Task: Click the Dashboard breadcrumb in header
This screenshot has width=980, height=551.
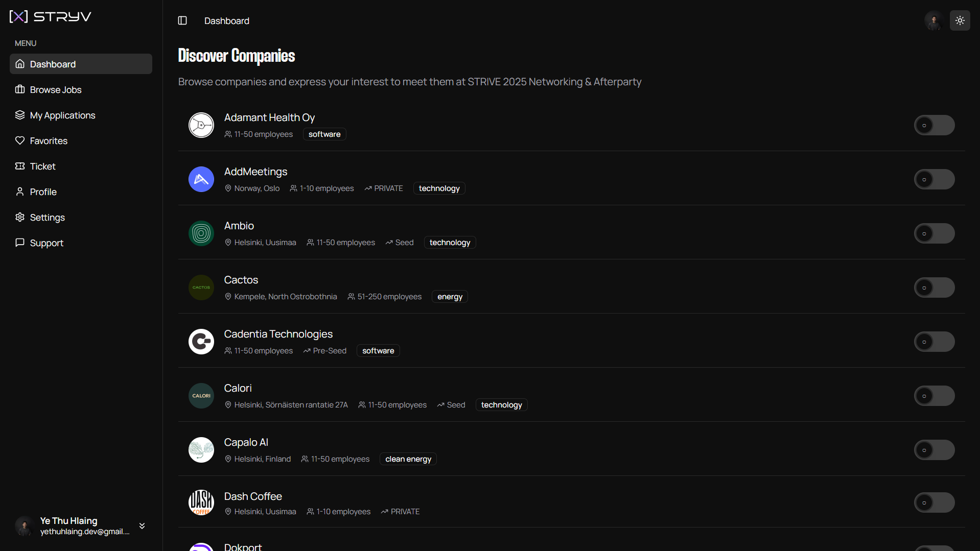Action: coord(227,21)
